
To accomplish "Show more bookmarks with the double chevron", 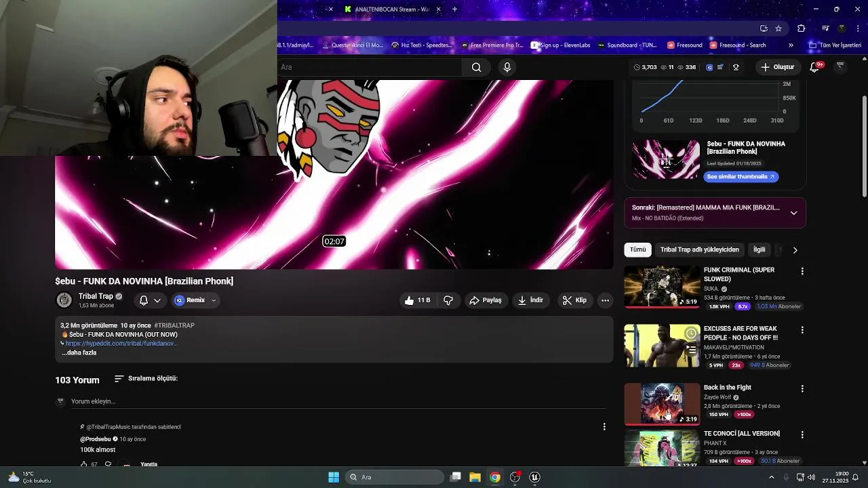I will pyautogui.click(x=791, y=45).
